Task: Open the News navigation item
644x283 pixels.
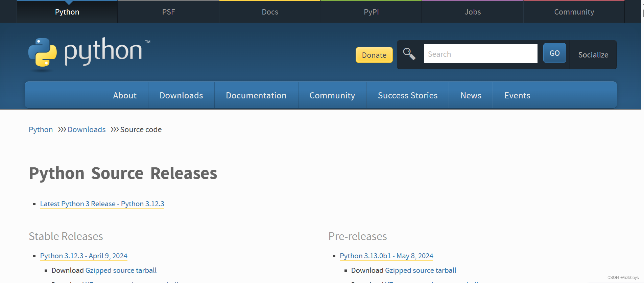Action: click(471, 95)
